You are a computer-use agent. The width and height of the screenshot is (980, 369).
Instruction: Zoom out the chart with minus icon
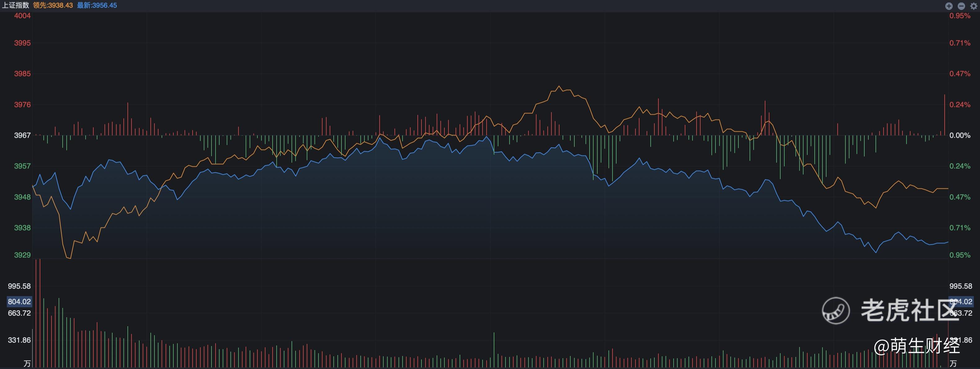961,6
